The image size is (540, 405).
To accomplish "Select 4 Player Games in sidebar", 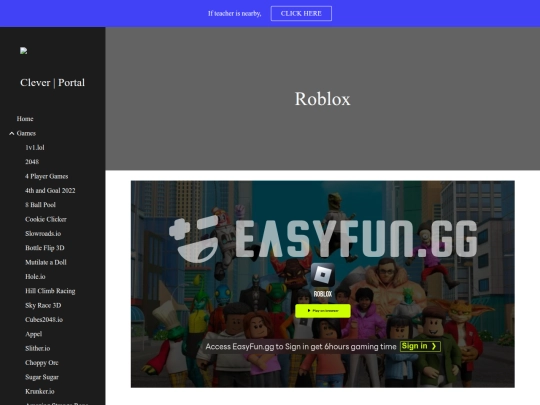I will pos(46,176).
